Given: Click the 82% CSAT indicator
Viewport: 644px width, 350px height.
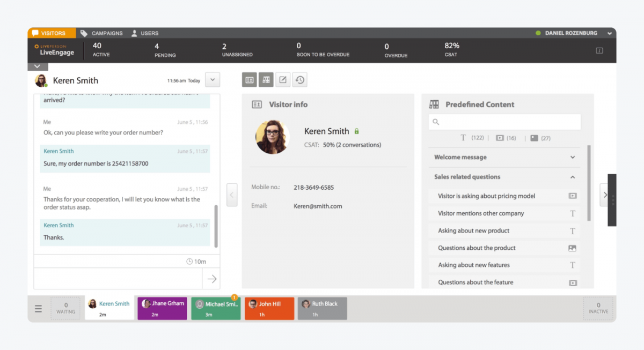Looking at the screenshot, I should pyautogui.click(x=451, y=49).
